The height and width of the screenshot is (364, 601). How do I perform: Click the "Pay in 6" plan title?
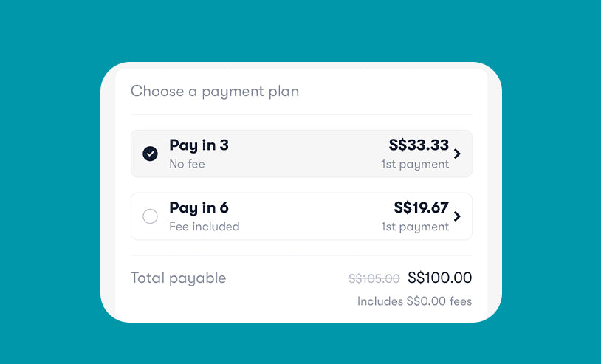point(199,207)
